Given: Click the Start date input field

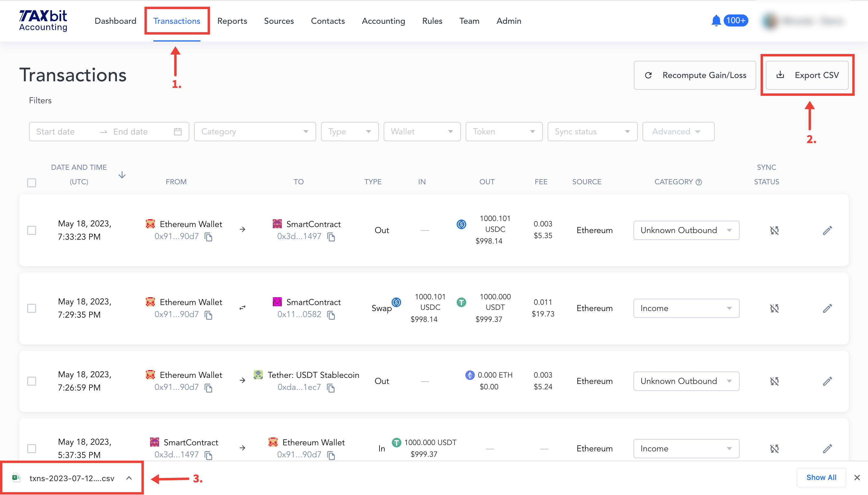Looking at the screenshot, I should point(65,132).
